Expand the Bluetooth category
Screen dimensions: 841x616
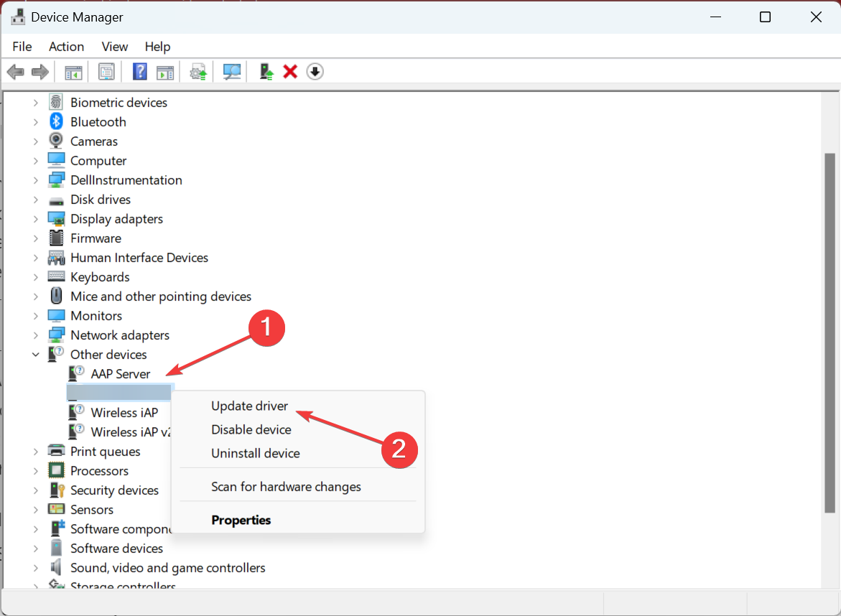click(x=36, y=122)
